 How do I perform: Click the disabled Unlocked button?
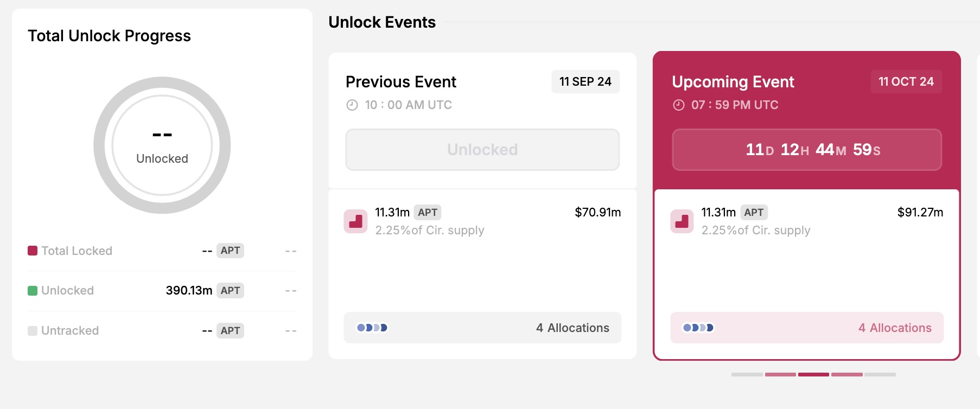(x=482, y=150)
